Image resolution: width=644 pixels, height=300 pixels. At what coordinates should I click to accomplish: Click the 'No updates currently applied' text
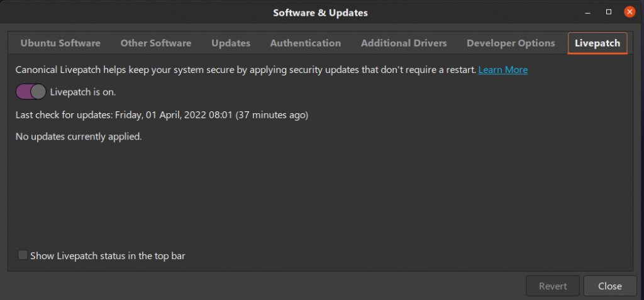click(79, 136)
